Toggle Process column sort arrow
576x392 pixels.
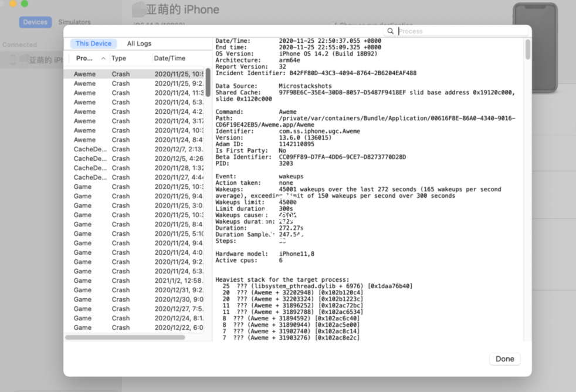click(x=103, y=59)
